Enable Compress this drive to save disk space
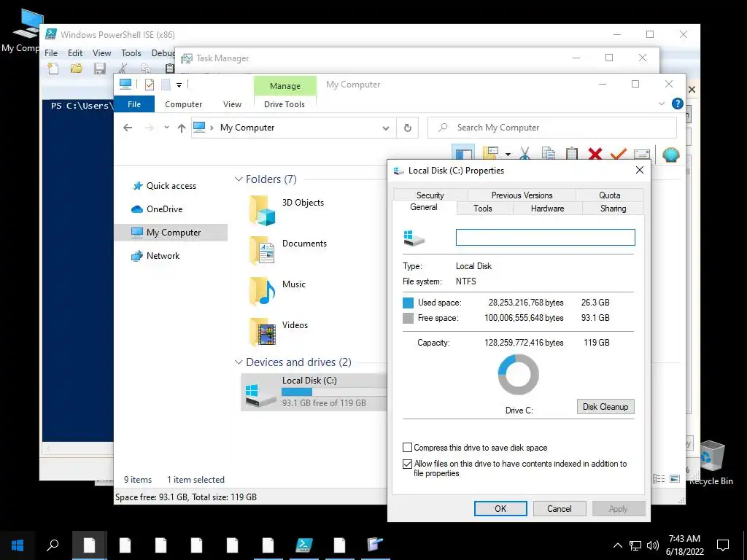This screenshot has height=560, width=747. [407, 448]
